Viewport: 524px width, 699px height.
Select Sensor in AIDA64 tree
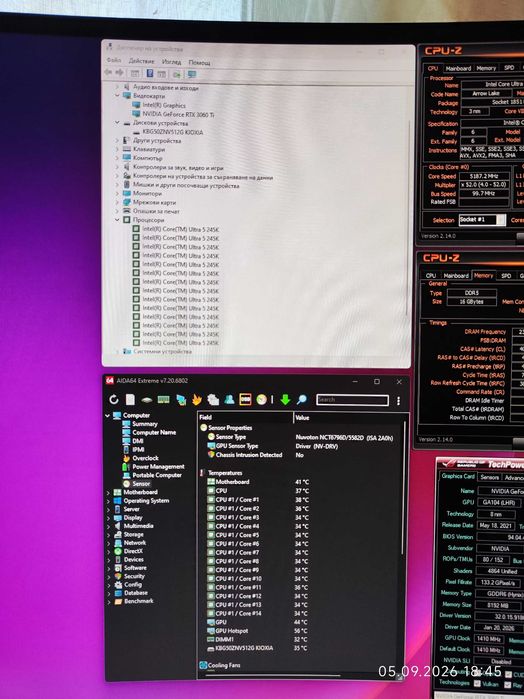[141, 484]
